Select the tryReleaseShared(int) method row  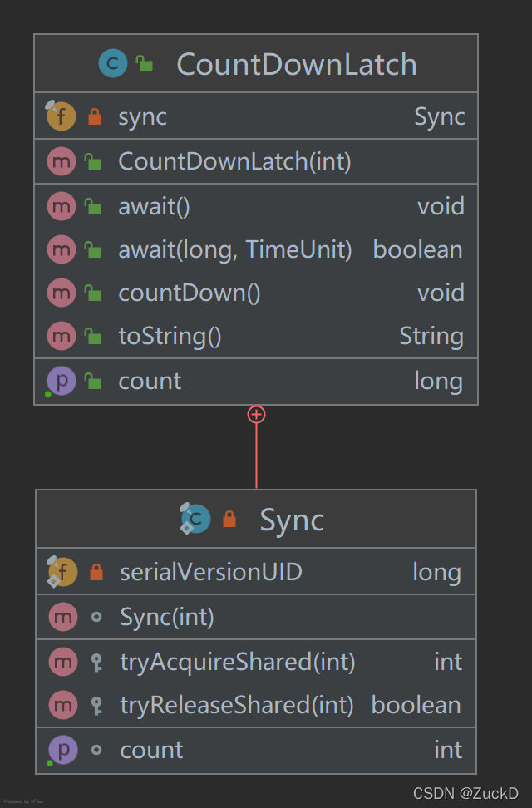(x=256, y=706)
